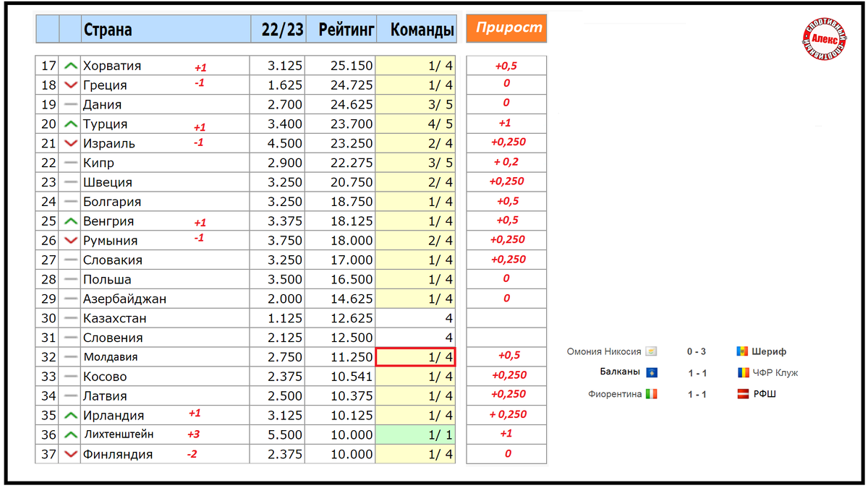Click the + 0,2 growth value for Кипр
Image resolution: width=868 pixels, height=488 pixels.
click(x=506, y=162)
